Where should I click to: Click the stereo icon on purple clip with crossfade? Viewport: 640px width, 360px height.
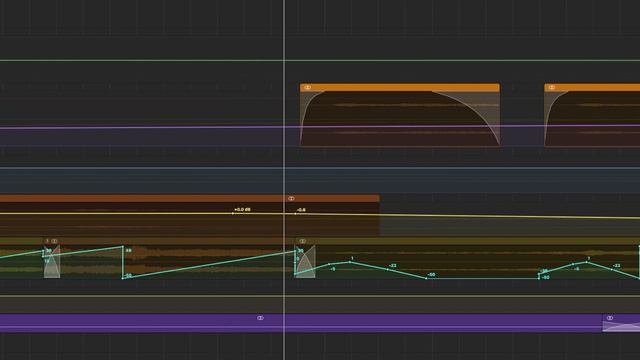(x=610, y=318)
